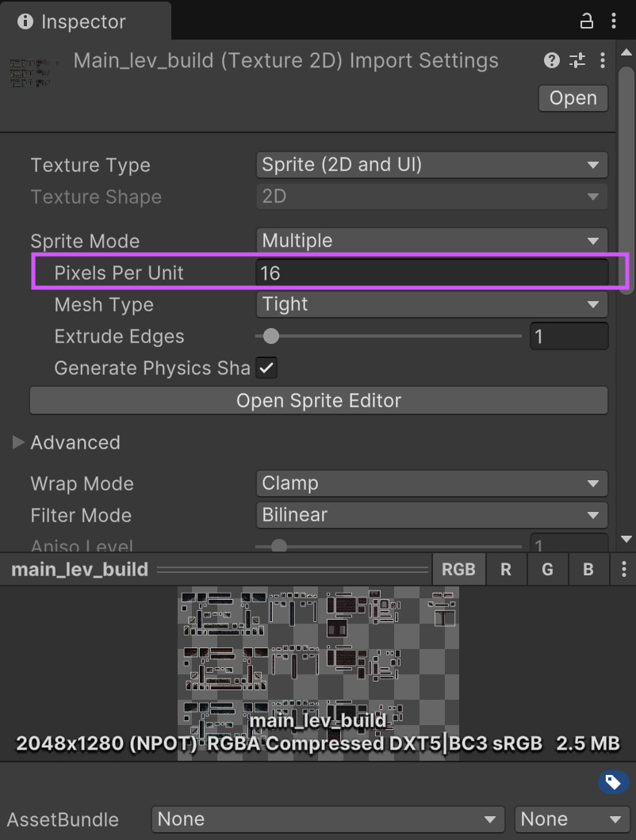Select the Inspector tab
The height and width of the screenshot is (840, 636).
[x=86, y=21]
